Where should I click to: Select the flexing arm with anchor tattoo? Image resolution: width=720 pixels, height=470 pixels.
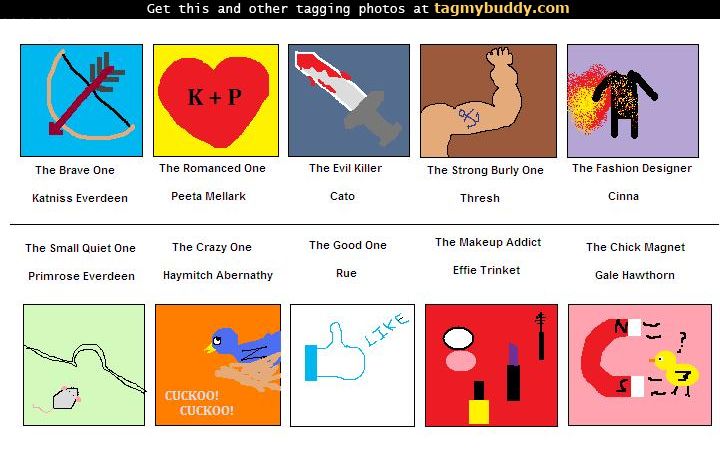pos(488,101)
